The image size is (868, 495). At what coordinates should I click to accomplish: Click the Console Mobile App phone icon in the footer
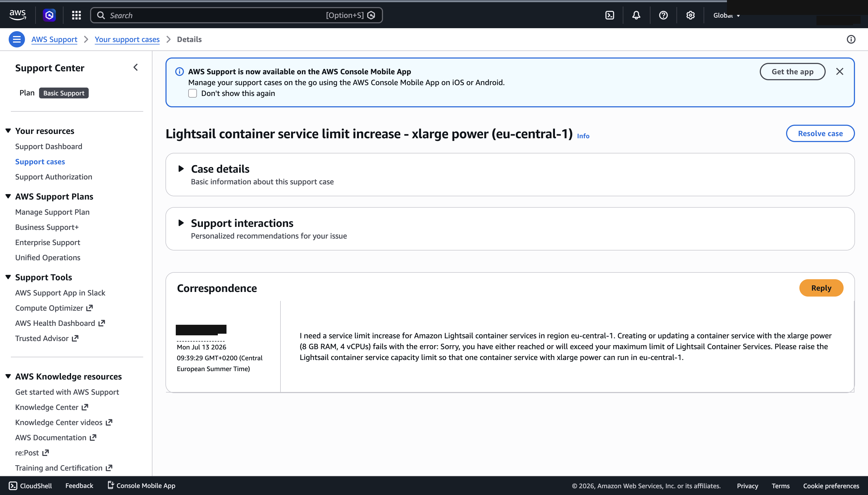(x=111, y=485)
